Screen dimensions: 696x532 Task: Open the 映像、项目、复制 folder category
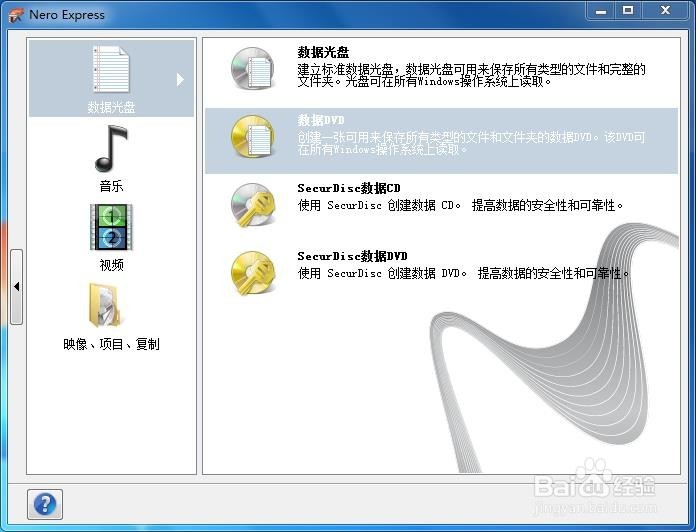tap(105, 305)
